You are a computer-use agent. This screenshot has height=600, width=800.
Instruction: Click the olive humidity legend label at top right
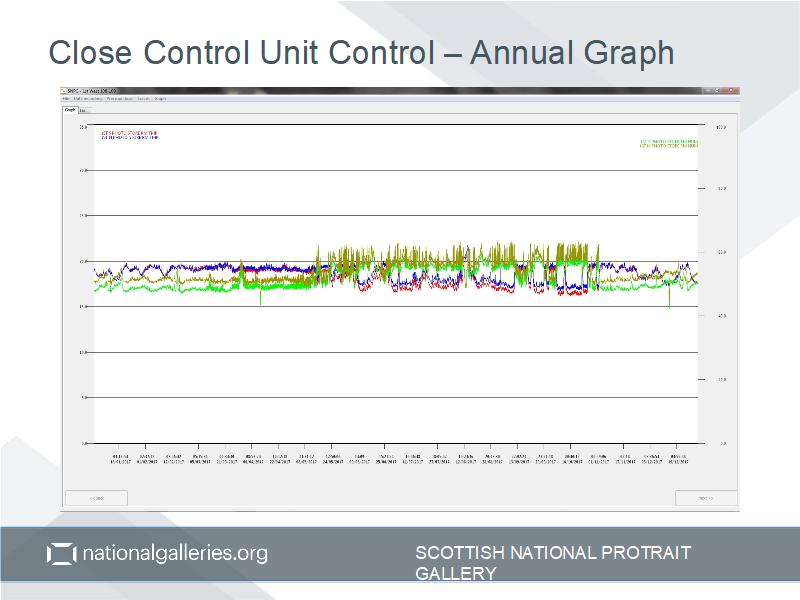coord(669,147)
